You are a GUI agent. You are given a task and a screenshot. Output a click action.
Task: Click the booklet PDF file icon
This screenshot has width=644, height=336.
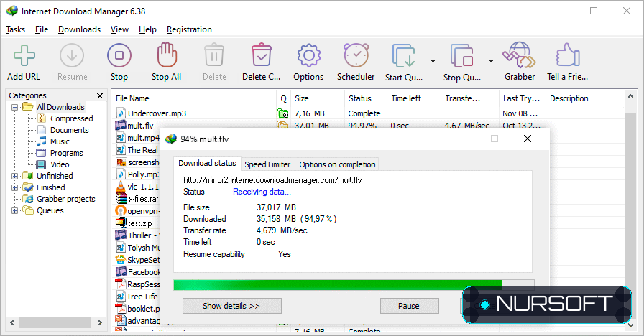pos(120,308)
